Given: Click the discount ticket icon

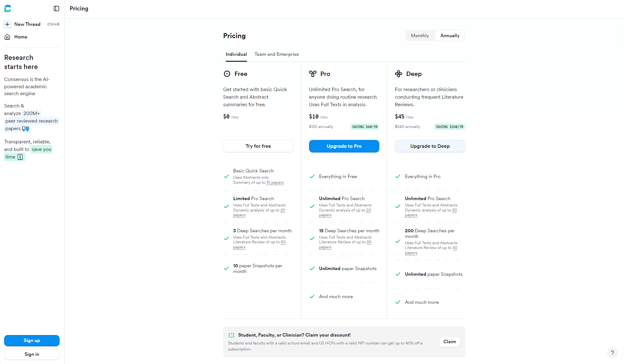Looking at the screenshot, I should pyautogui.click(x=231, y=335).
